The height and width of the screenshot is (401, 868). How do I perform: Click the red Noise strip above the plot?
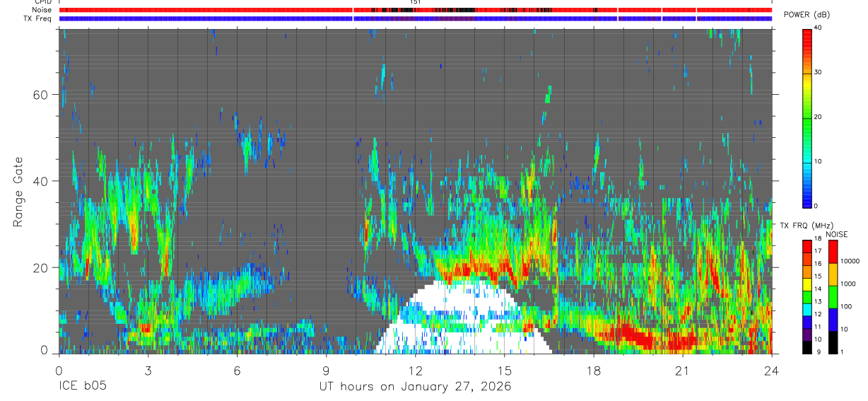[416, 10]
